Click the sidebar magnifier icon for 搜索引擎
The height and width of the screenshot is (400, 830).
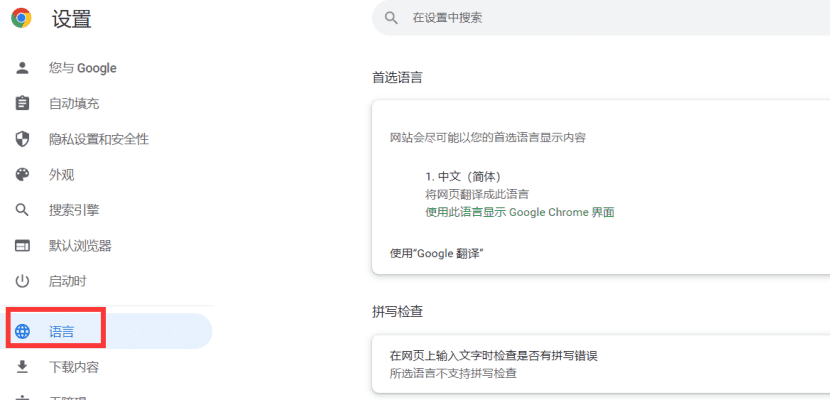(x=22, y=210)
